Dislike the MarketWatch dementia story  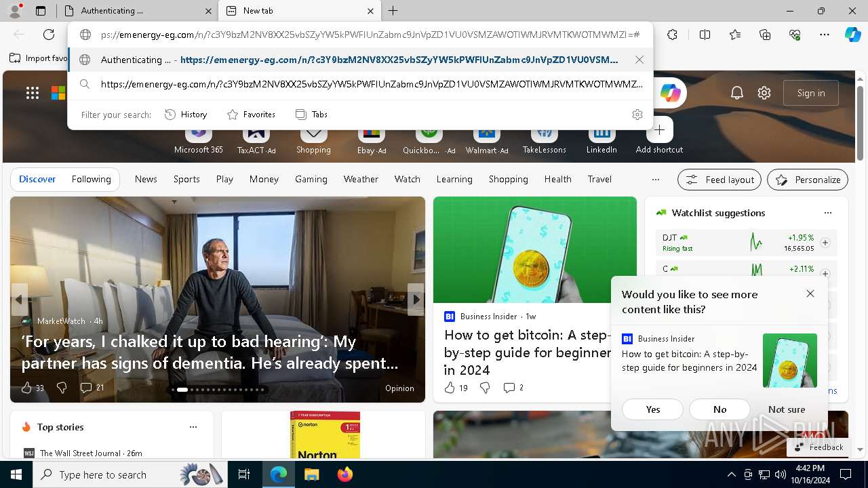[62, 388]
